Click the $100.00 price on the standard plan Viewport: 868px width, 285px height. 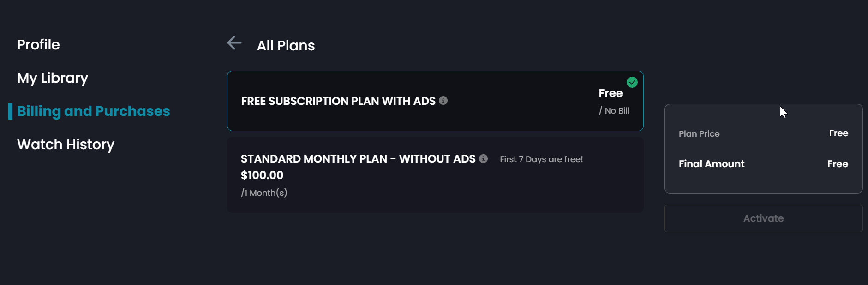click(x=262, y=176)
